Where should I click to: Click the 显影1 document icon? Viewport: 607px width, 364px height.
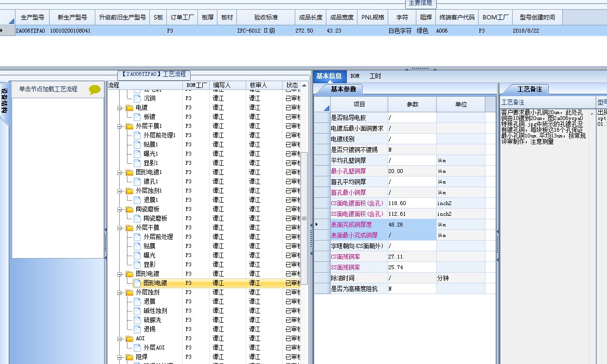[137, 163]
